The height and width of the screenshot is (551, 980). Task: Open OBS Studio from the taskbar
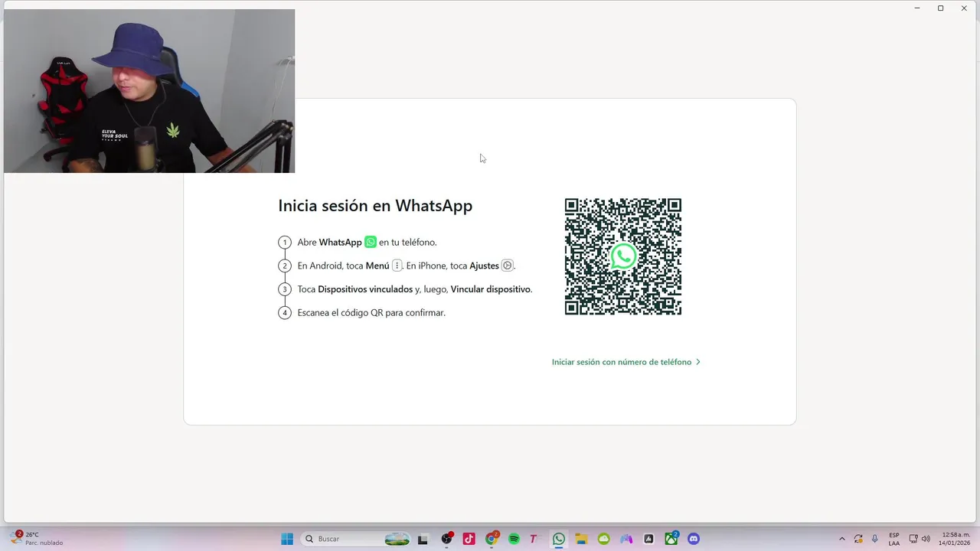point(446,539)
